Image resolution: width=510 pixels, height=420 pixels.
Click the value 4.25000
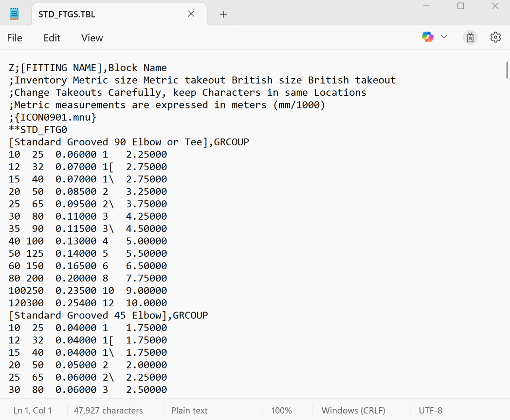(146, 216)
